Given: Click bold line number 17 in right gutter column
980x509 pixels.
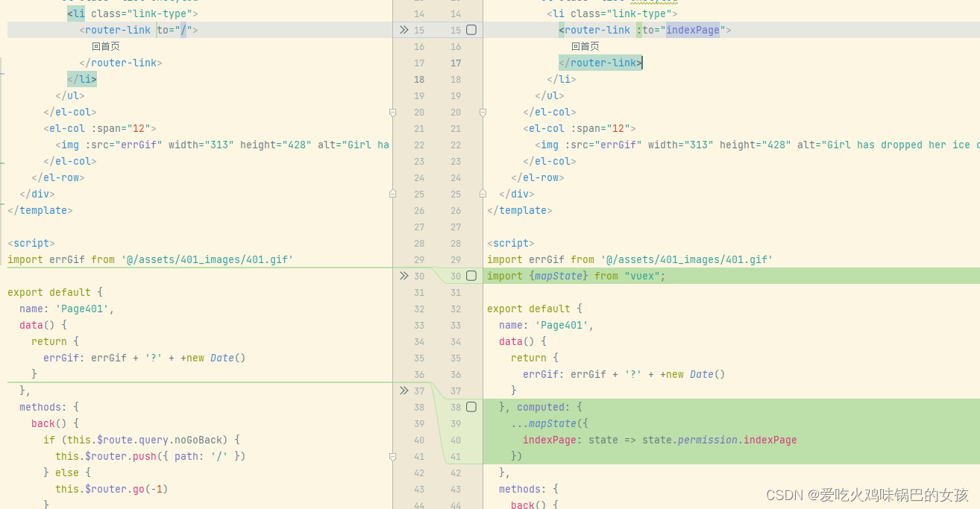Looking at the screenshot, I should [456, 63].
